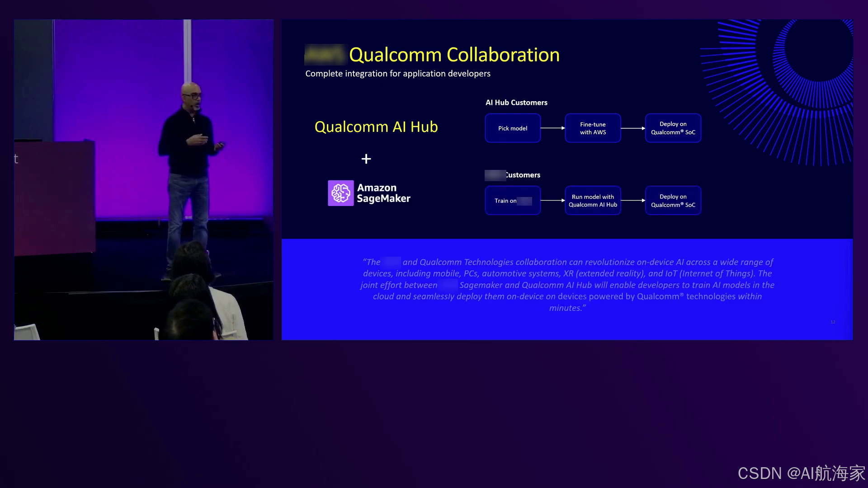Select the Fine-tune with AWS box
This screenshot has width=868, height=488.
[x=593, y=128]
